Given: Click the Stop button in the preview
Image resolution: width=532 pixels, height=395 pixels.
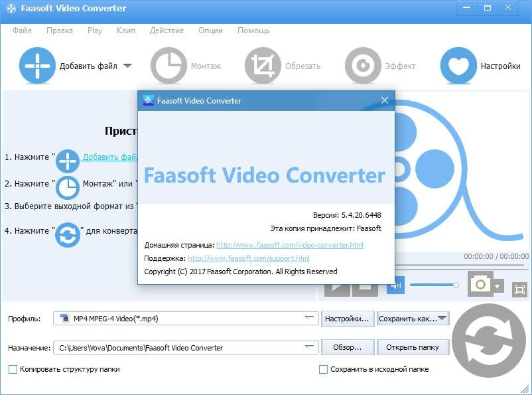Looking at the screenshot, I should [365, 289].
